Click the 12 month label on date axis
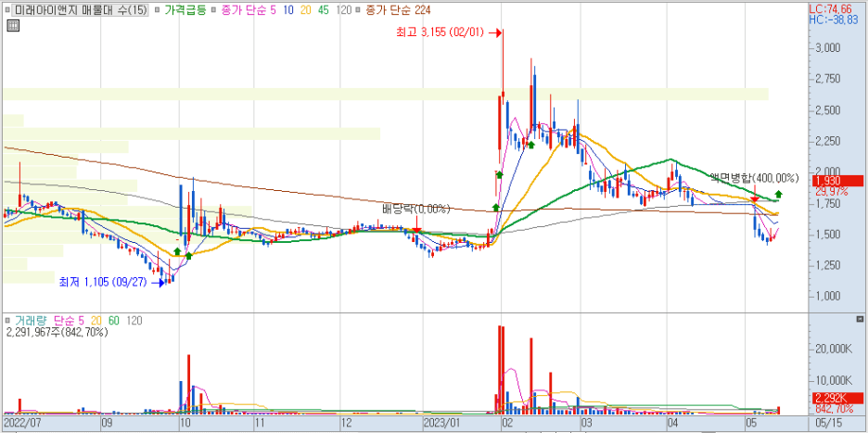The image size is (868, 433). coord(346,423)
